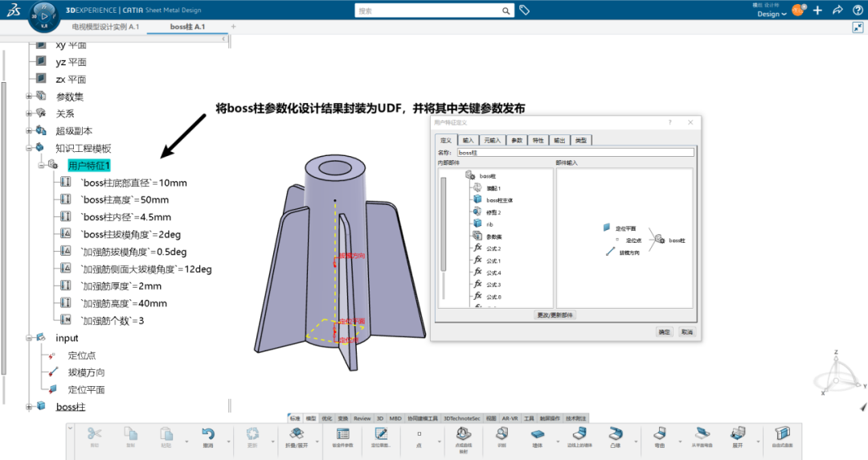The width and height of the screenshot is (868, 460).
Task: Click the tag icon beside search box
Action: coord(524,10)
